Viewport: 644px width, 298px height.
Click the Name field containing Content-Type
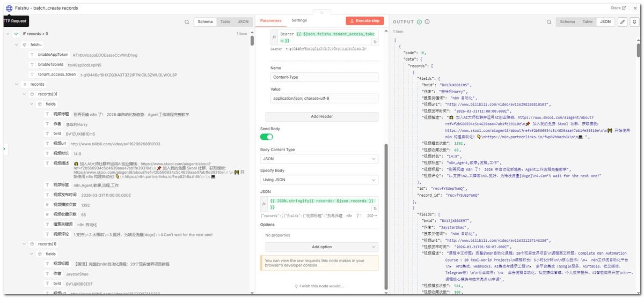click(x=324, y=77)
